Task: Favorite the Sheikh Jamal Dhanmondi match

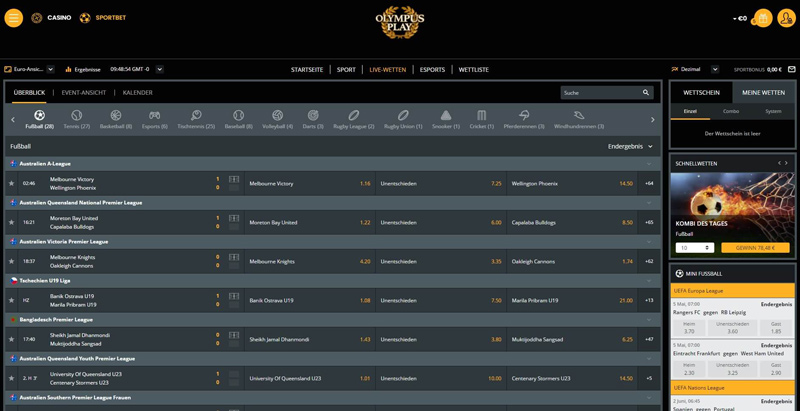Action: pos(11,340)
